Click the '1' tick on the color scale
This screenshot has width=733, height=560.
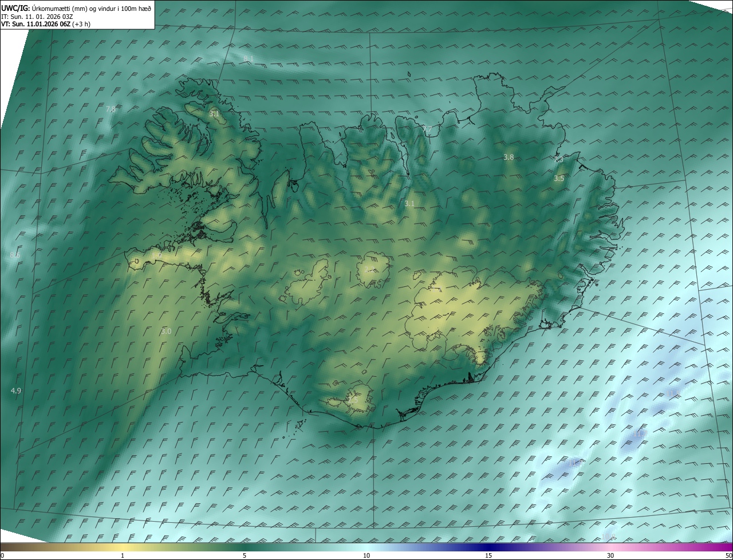[x=123, y=555]
